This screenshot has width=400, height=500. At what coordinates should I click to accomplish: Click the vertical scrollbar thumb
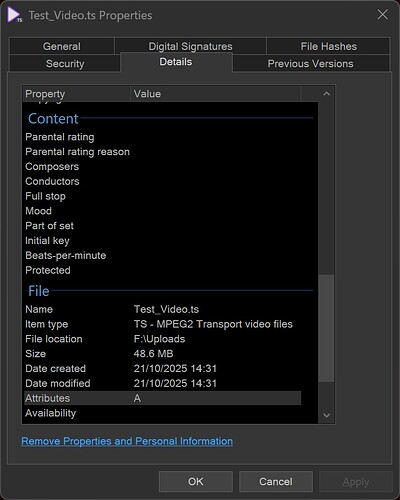[326, 328]
